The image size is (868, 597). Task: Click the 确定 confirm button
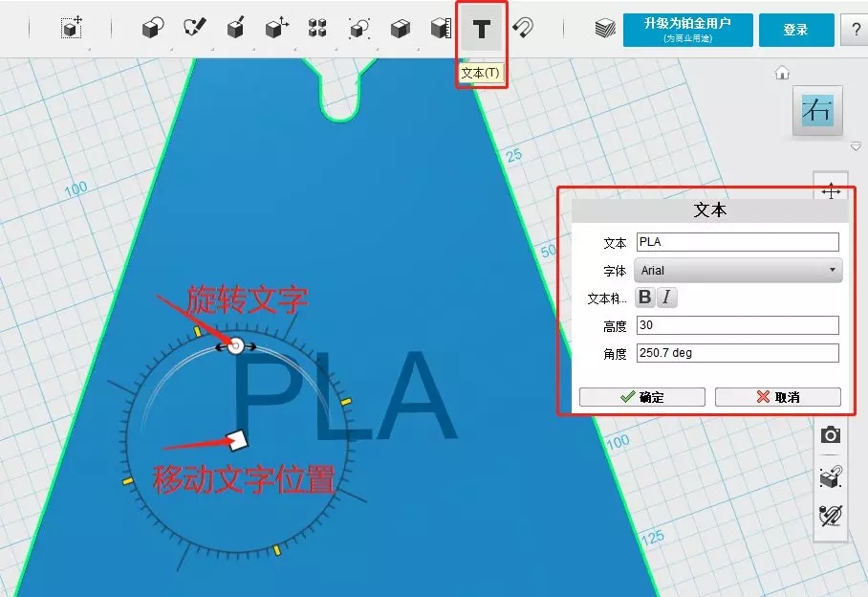[x=642, y=397]
